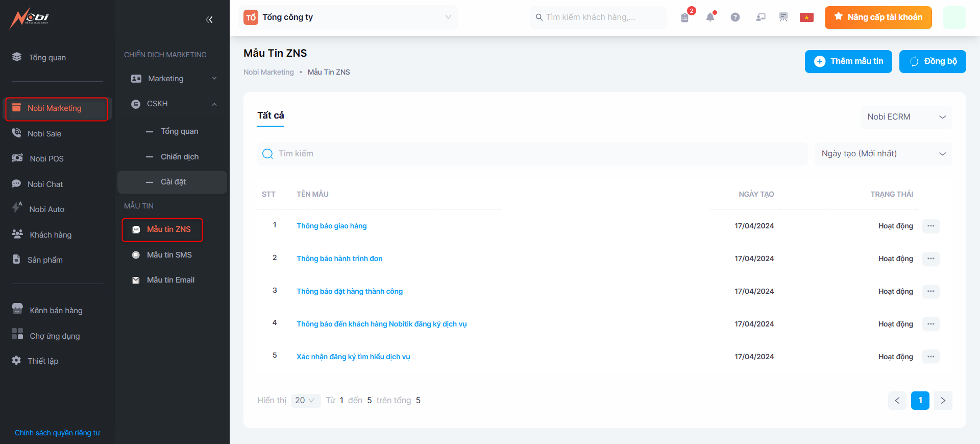The height and width of the screenshot is (444, 980).
Task: Click the Nobi logo in sidebar
Action: click(x=30, y=18)
